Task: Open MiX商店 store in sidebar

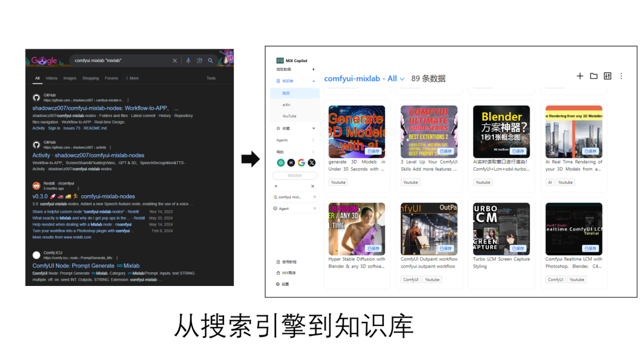Action: (x=286, y=273)
